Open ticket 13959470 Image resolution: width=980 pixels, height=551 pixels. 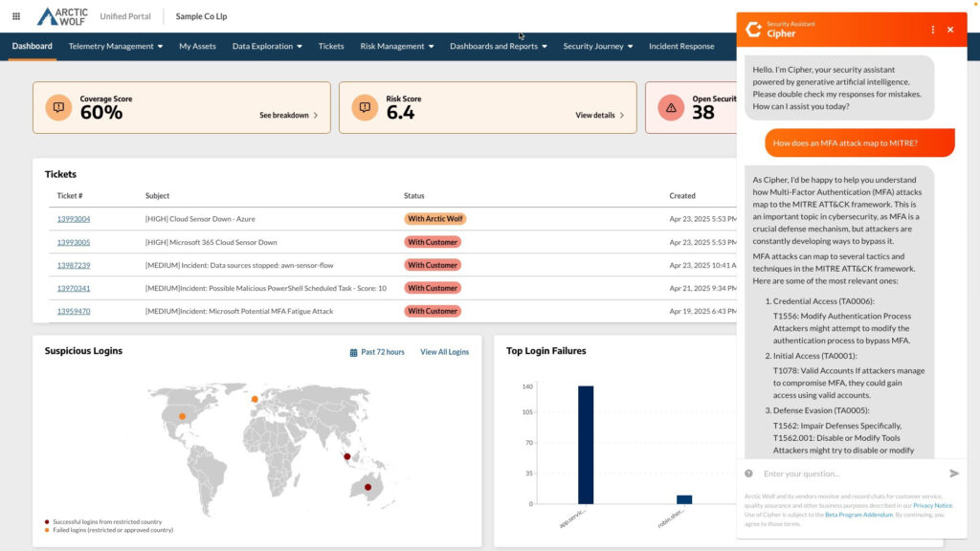(74, 311)
